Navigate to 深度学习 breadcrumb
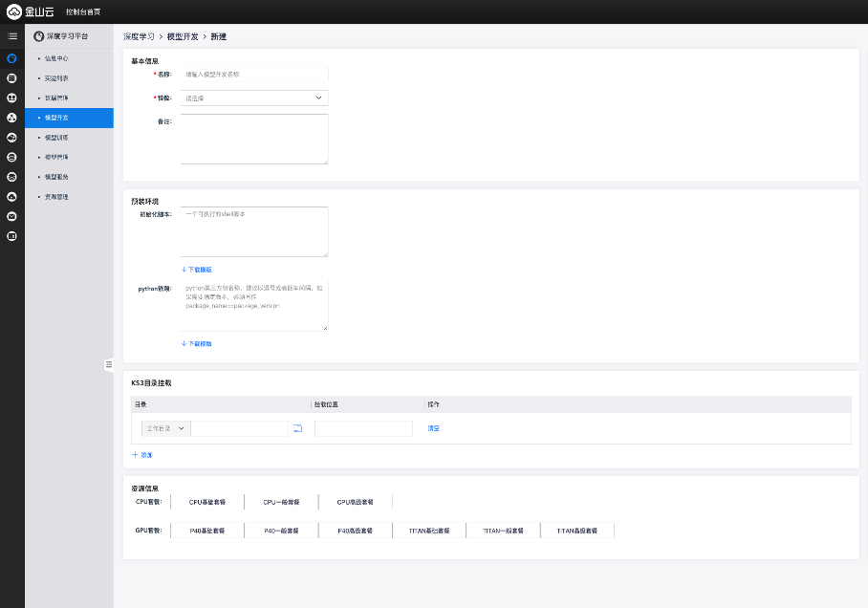 [139, 36]
